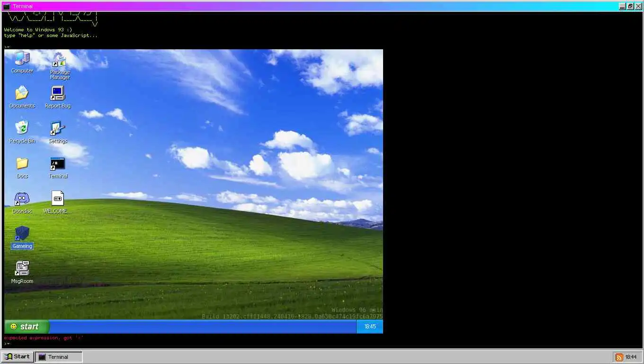The height and width of the screenshot is (364, 644).
Task: Click the RSS feed tray icon
Action: [619, 357]
